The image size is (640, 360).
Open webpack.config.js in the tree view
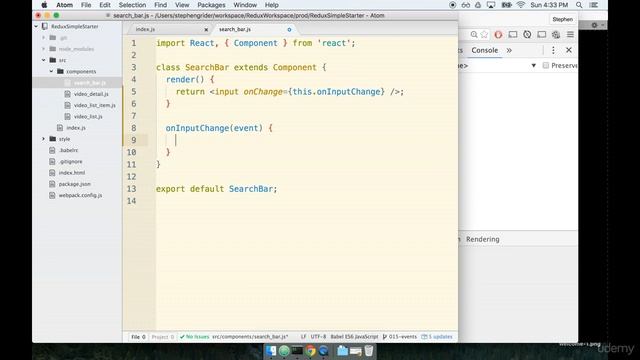point(80,196)
